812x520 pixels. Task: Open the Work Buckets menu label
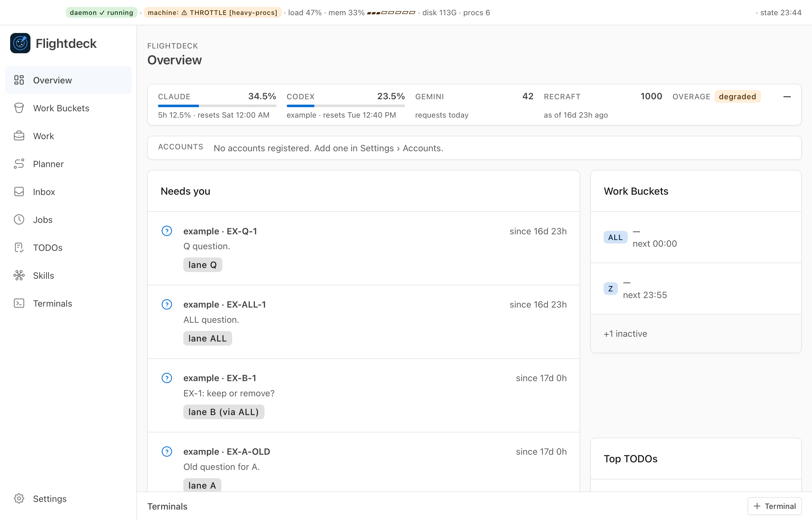pyautogui.click(x=61, y=108)
